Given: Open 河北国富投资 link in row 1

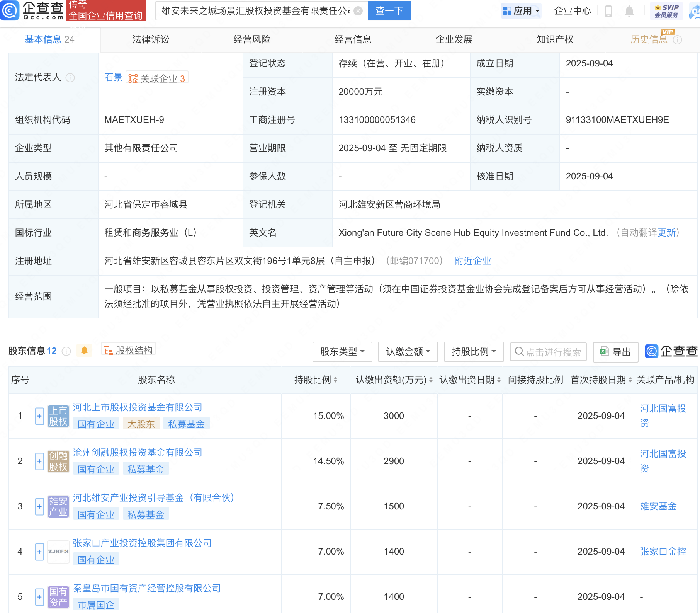Looking at the screenshot, I should [663, 416].
